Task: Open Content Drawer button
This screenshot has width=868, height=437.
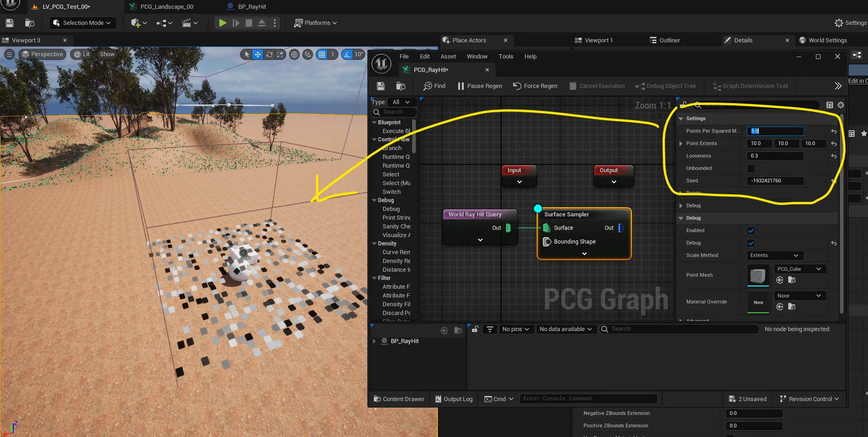Action: pyautogui.click(x=399, y=399)
